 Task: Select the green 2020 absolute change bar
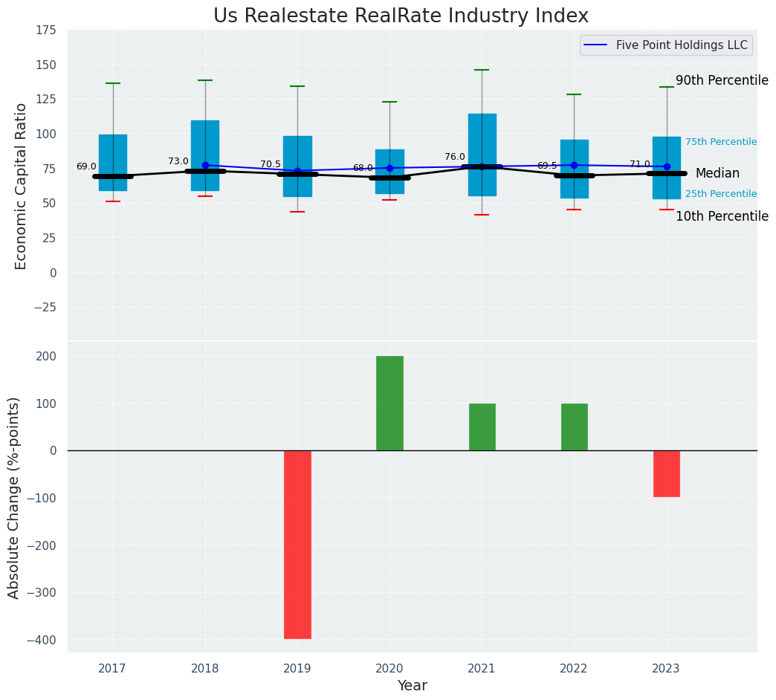(389, 403)
